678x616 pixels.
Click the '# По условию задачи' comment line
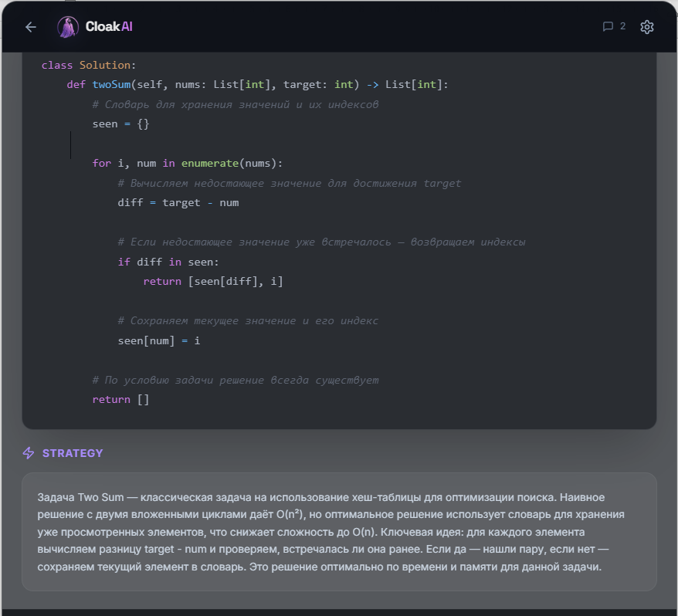point(236,380)
